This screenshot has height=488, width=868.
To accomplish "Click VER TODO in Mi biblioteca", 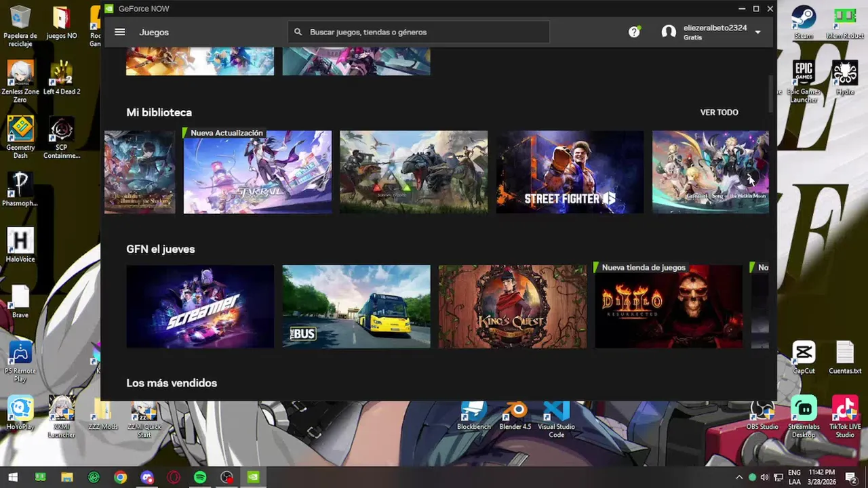I will pyautogui.click(x=719, y=113).
